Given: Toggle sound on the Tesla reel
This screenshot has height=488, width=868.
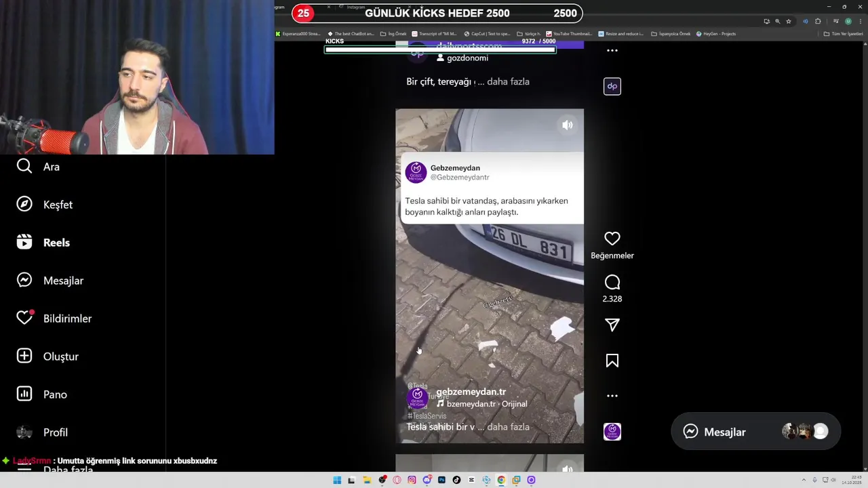Looking at the screenshot, I should click(568, 125).
